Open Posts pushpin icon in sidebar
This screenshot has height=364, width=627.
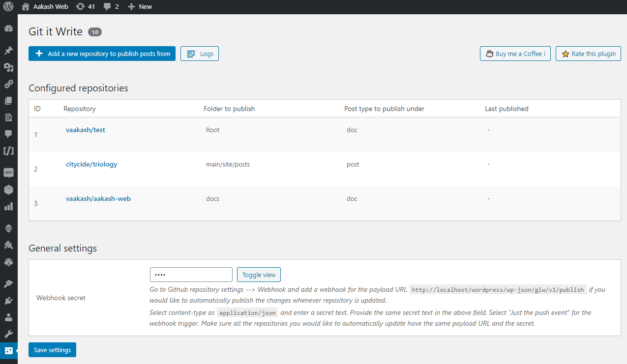click(8, 50)
